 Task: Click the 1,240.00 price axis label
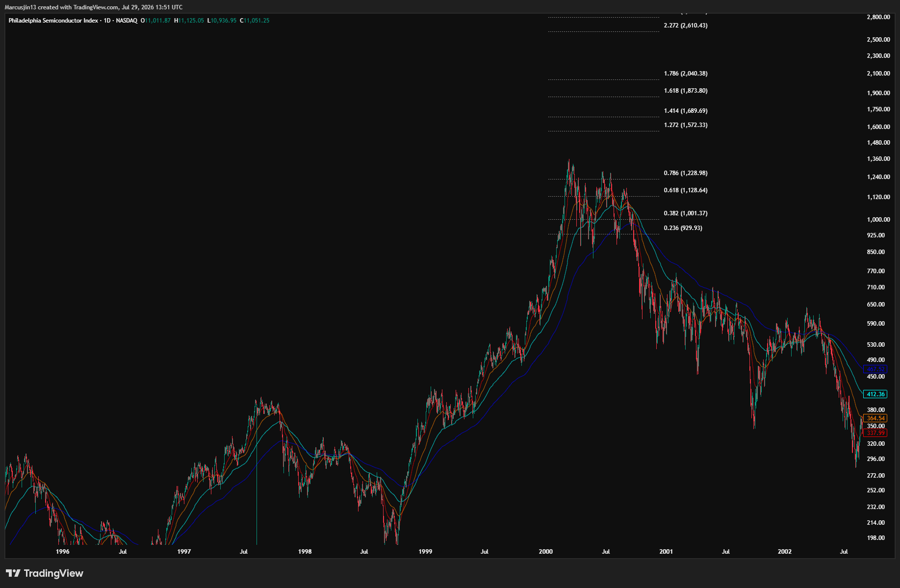click(878, 177)
